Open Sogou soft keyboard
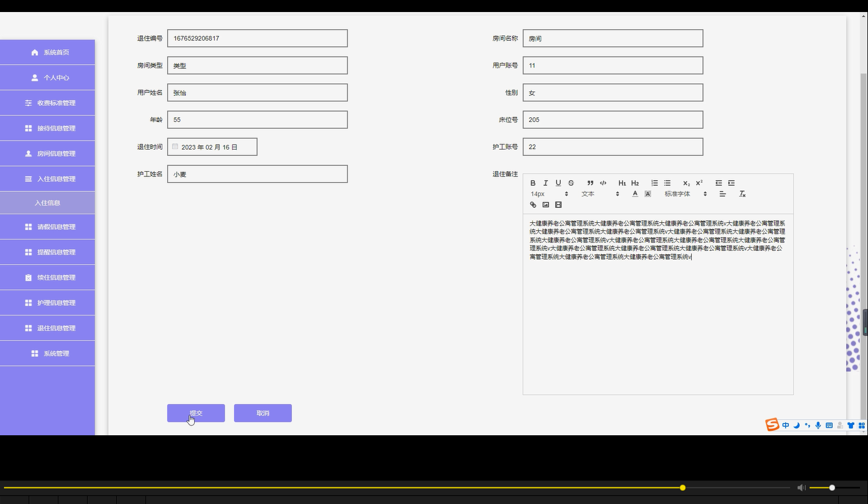The width and height of the screenshot is (868, 504). coord(829,425)
